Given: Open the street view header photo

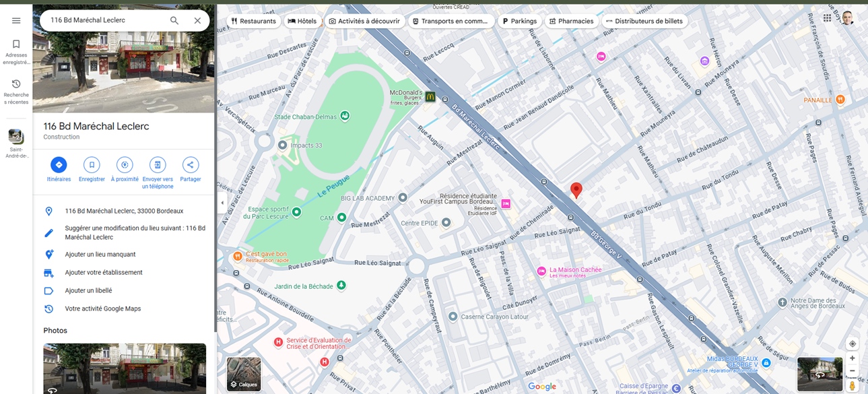Looking at the screenshot, I should (124, 73).
